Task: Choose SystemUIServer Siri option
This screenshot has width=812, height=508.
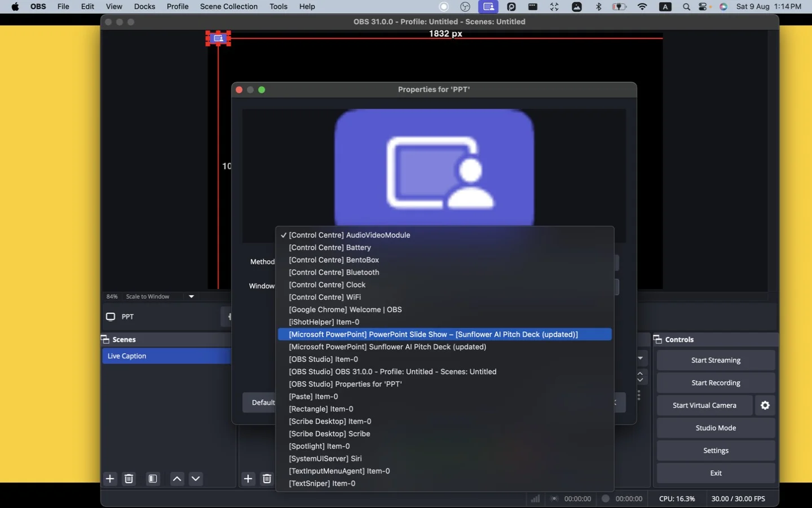Action: [445, 458]
